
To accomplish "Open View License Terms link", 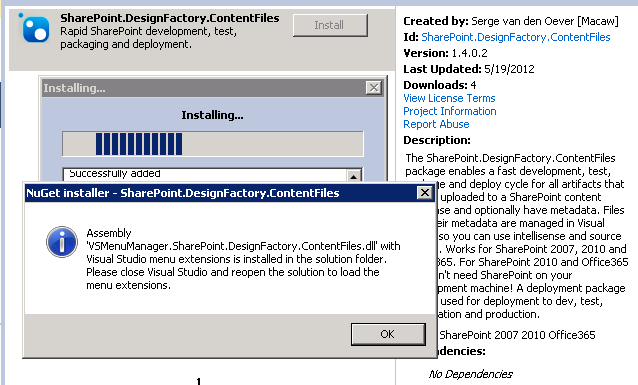I will click(449, 98).
